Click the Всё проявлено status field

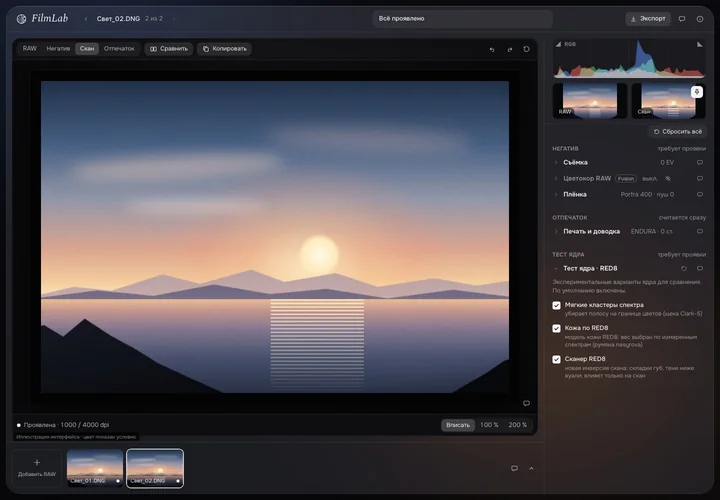coord(462,19)
